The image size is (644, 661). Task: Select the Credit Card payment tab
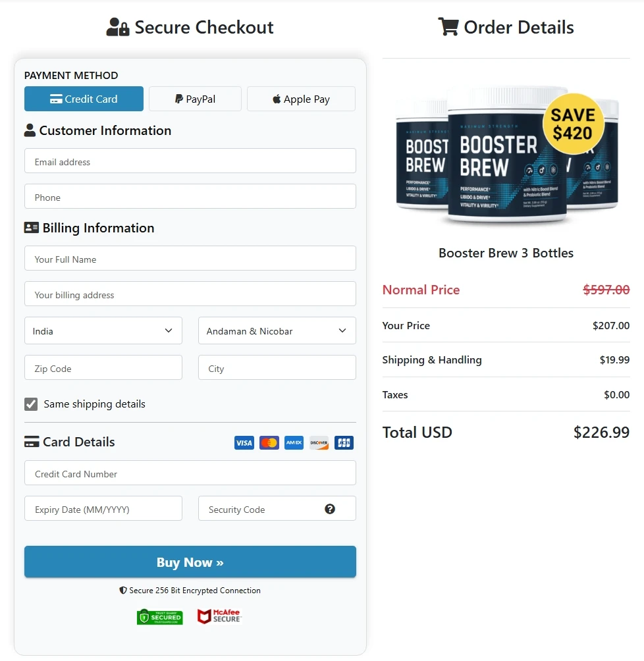click(x=84, y=99)
